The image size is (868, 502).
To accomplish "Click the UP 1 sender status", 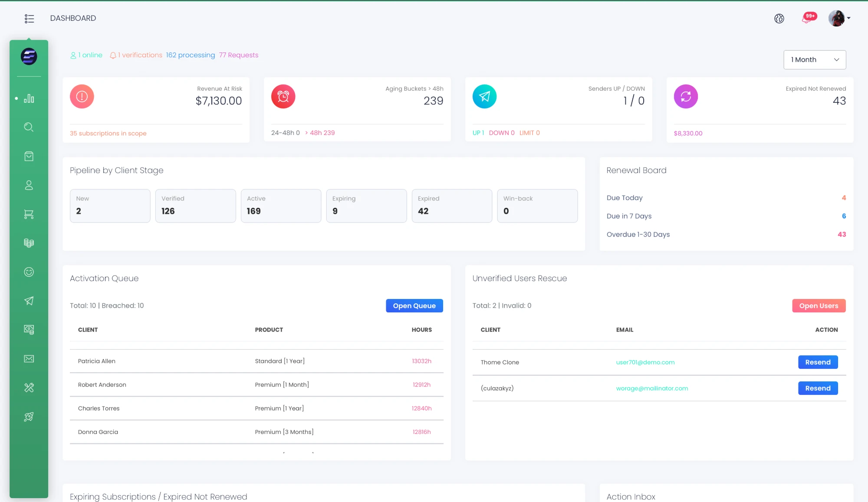I will 478,133.
